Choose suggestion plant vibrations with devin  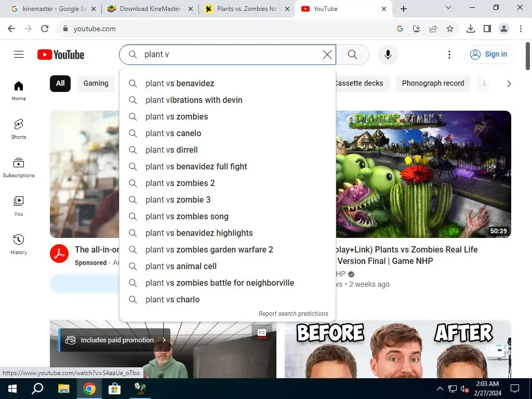228,100
